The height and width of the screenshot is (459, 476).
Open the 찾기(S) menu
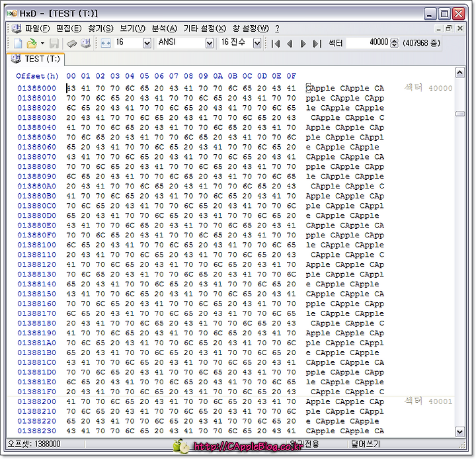(100, 28)
